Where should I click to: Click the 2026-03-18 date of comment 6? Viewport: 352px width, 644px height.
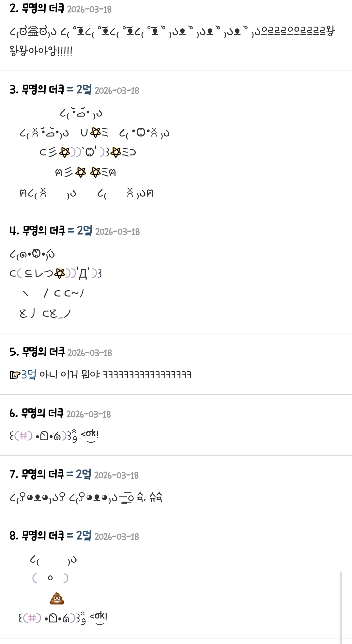[x=89, y=414]
